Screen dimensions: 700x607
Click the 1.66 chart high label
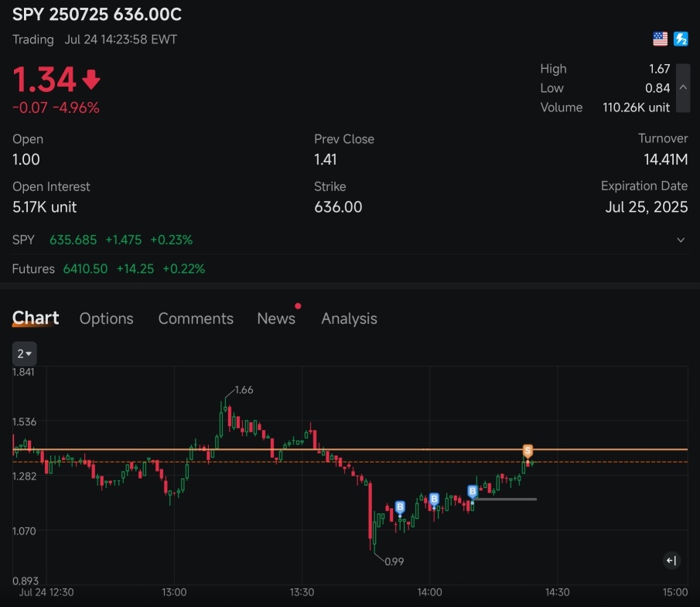244,390
